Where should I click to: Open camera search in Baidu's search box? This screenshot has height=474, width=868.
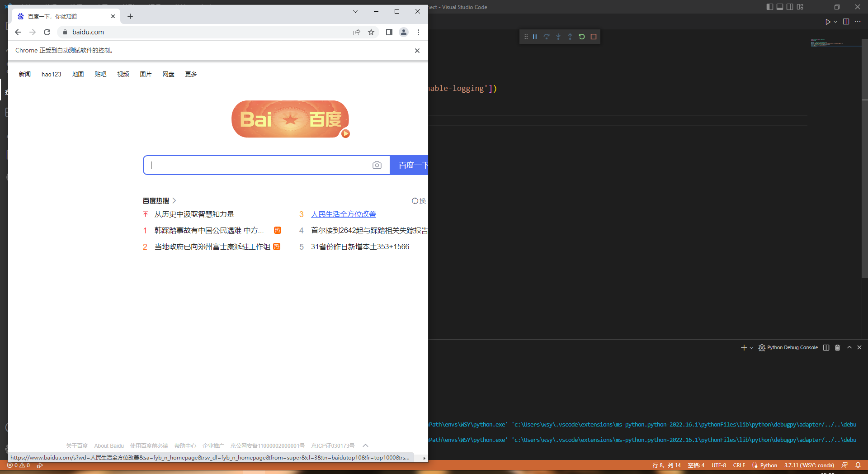377,165
